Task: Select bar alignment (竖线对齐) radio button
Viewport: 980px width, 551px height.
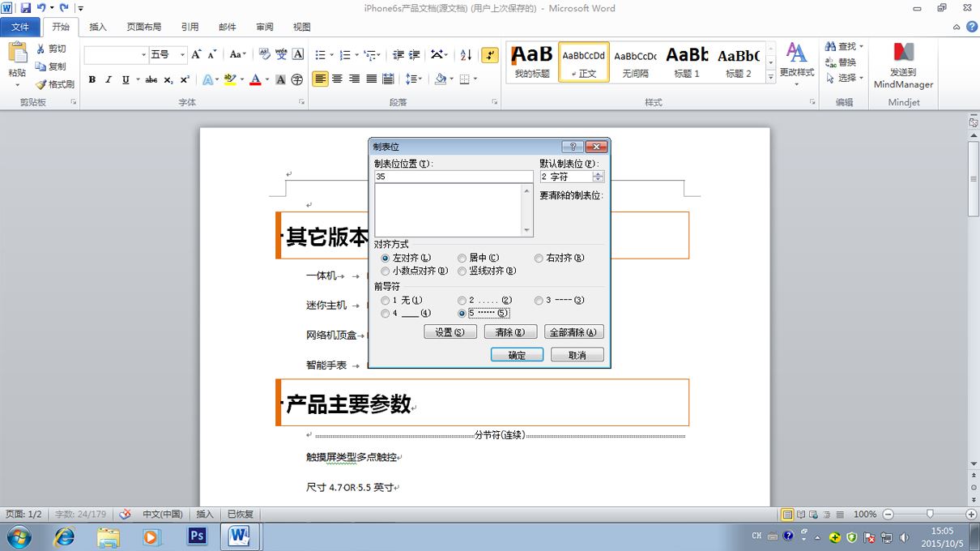Action: click(462, 271)
